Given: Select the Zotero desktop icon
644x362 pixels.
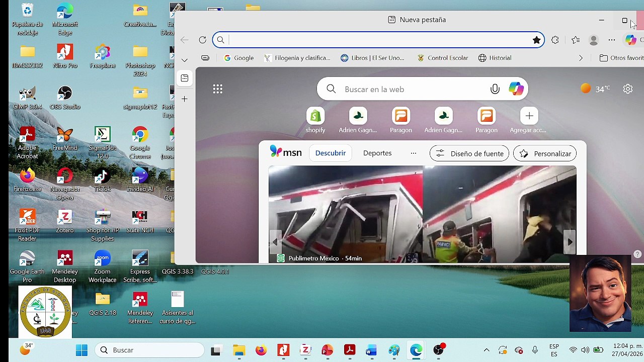Looking at the screenshot, I should 65,222.
